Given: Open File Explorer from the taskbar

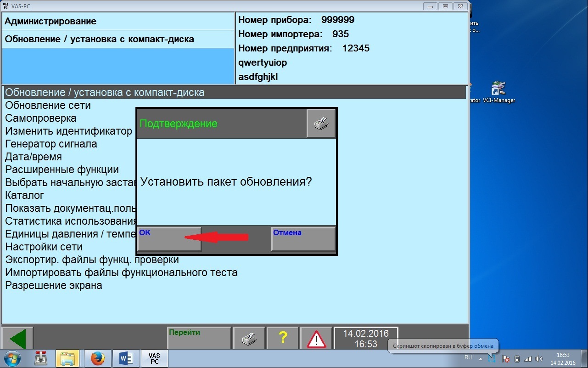Looking at the screenshot, I should click(x=68, y=358).
